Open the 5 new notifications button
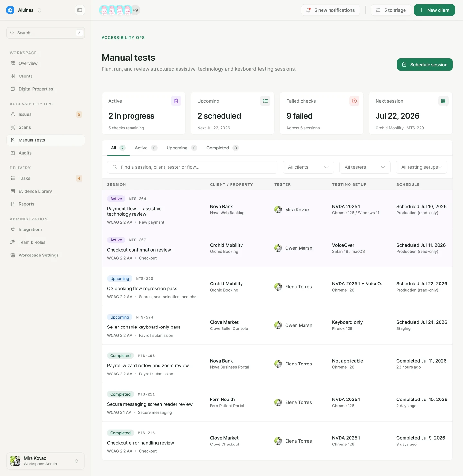 click(331, 10)
